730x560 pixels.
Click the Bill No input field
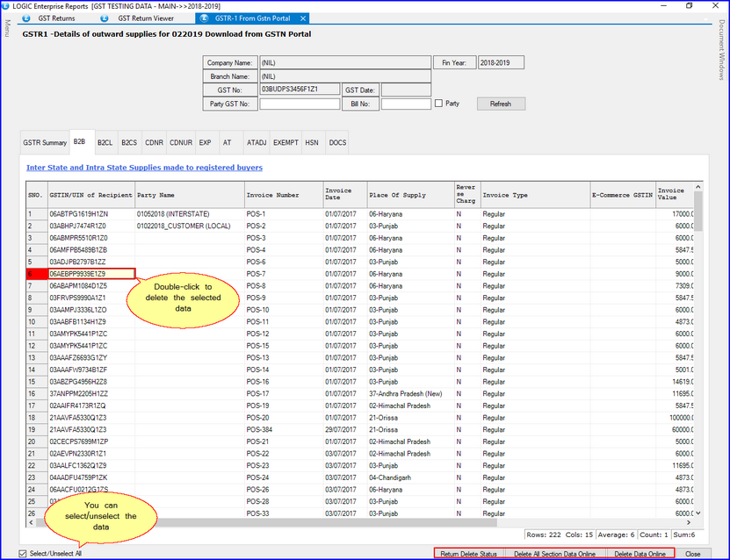click(406, 104)
